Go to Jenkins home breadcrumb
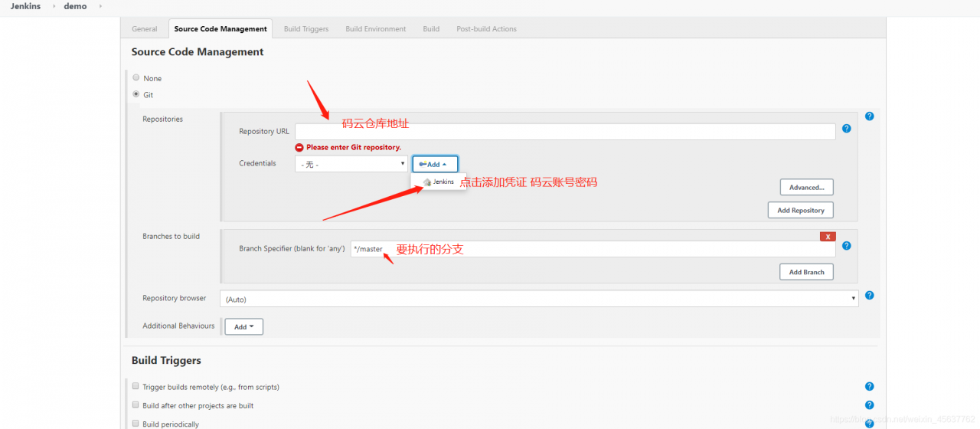The width and height of the screenshot is (980, 429). click(25, 6)
